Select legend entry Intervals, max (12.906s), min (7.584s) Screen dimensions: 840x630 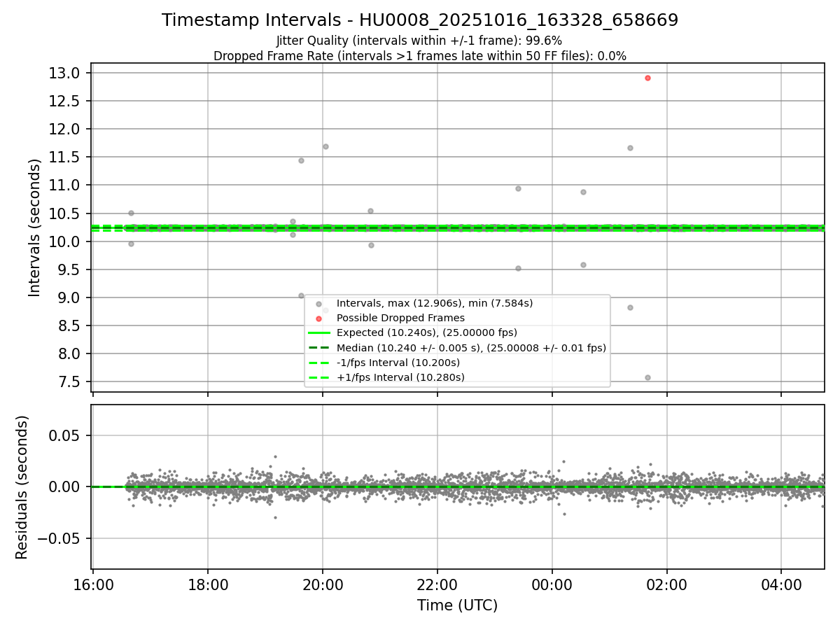point(435,303)
